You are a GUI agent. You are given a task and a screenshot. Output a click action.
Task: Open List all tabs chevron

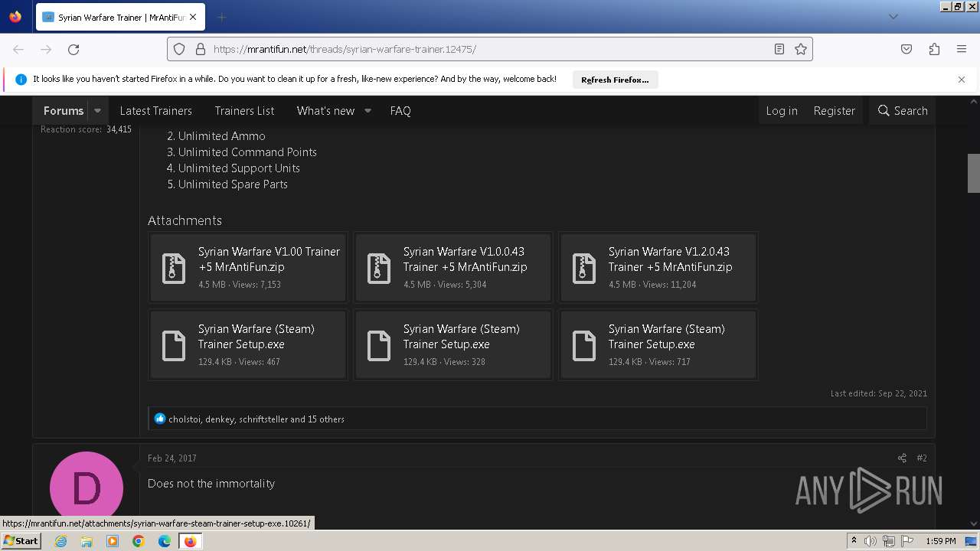tap(893, 17)
